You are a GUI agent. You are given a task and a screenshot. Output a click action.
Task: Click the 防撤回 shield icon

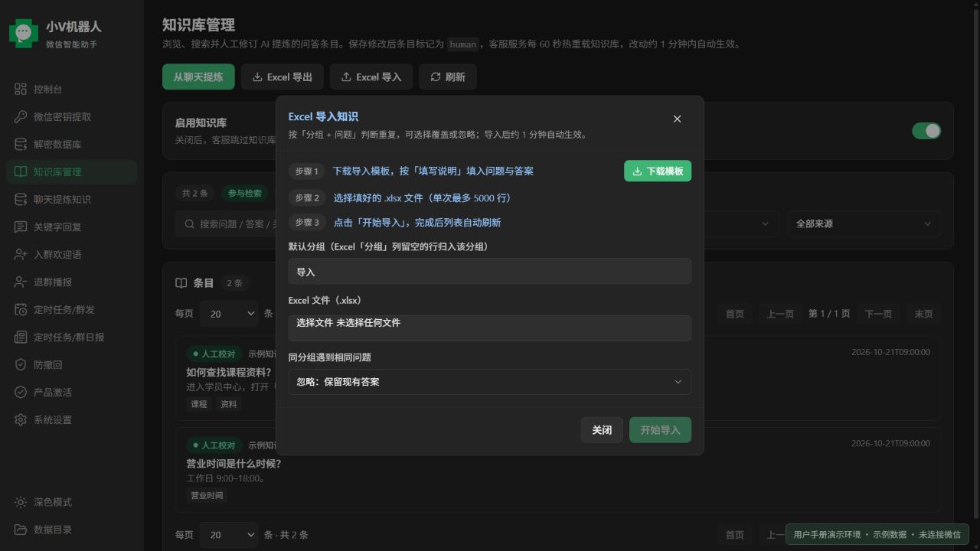(21, 365)
